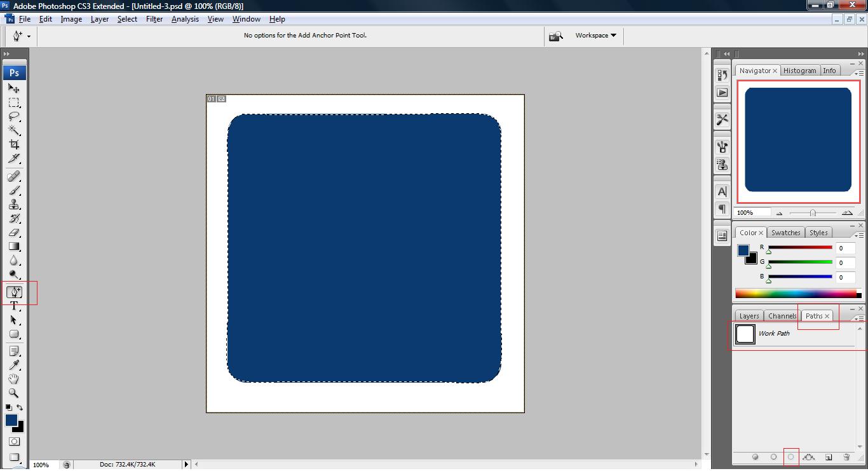
Task: Select the Eyedropper tool
Action: pyautogui.click(x=14, y=365)
